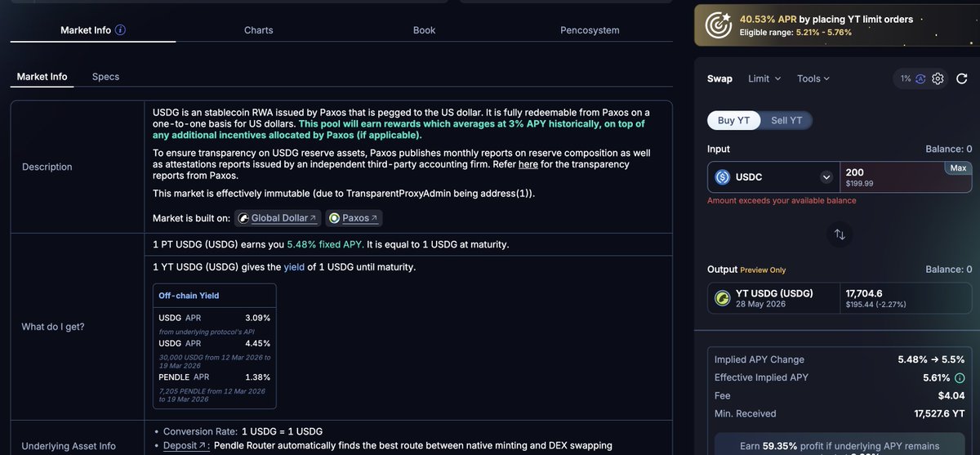Switch to the Swap tab
This screenshot has width=980, height=455.
coord(719,78)
